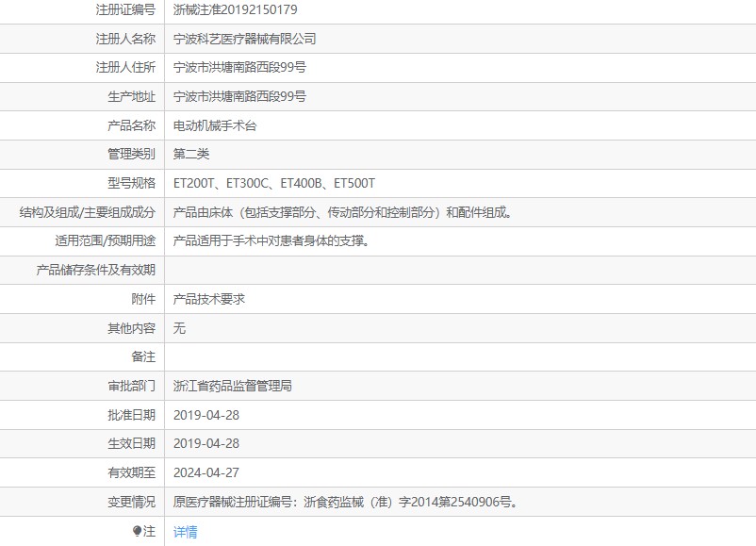Click the registrant name 宁波科艺医疗器械有限公司
756x546 pixels.
244,39
